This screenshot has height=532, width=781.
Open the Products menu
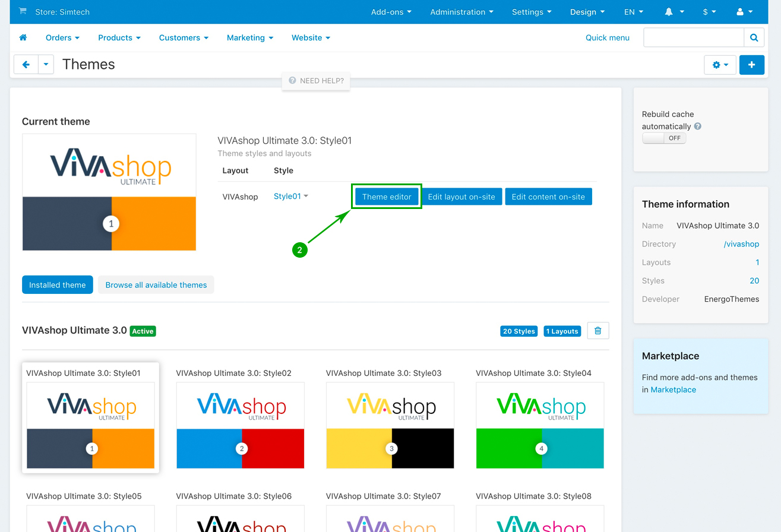(119, 37)
